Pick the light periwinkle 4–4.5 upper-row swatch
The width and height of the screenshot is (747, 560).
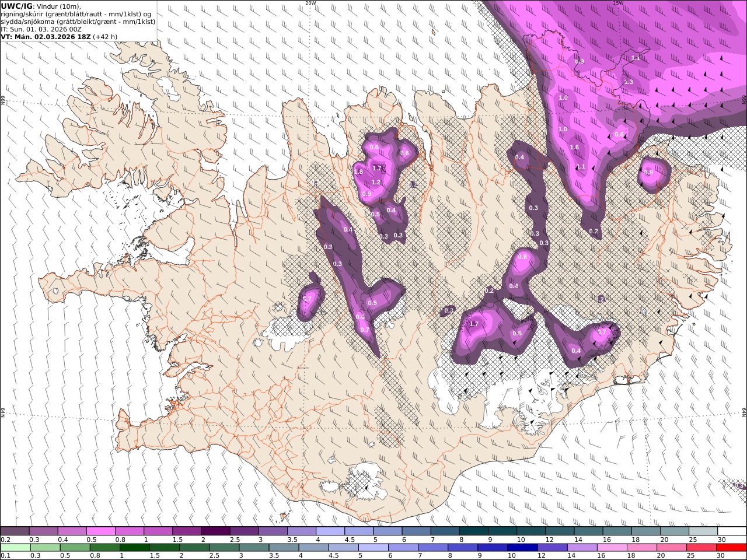point(330,531)
